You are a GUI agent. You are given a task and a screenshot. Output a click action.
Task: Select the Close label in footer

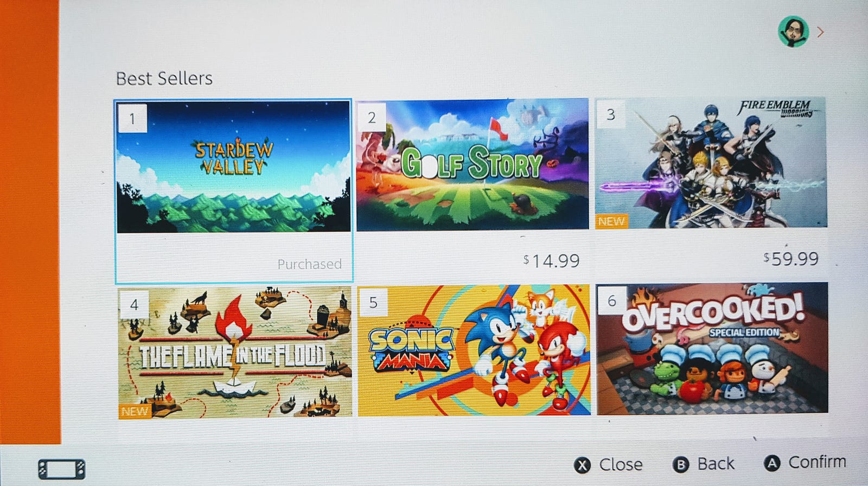click(x=621, y=464)
